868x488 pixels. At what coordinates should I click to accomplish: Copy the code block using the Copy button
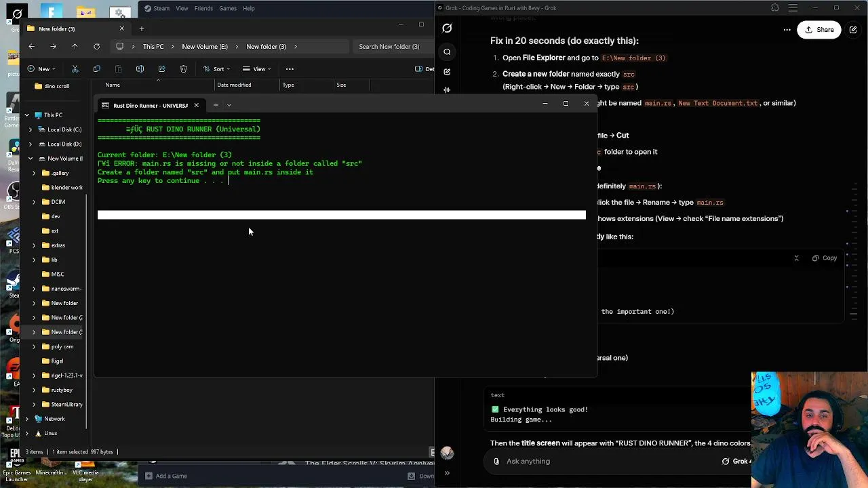coord(825,258)
